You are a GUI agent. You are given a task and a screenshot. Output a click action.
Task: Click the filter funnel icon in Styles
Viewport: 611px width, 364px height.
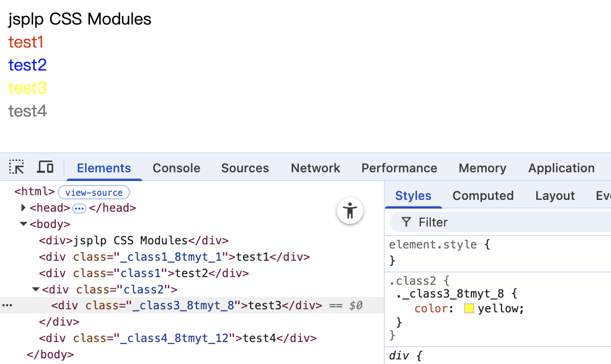406,222
